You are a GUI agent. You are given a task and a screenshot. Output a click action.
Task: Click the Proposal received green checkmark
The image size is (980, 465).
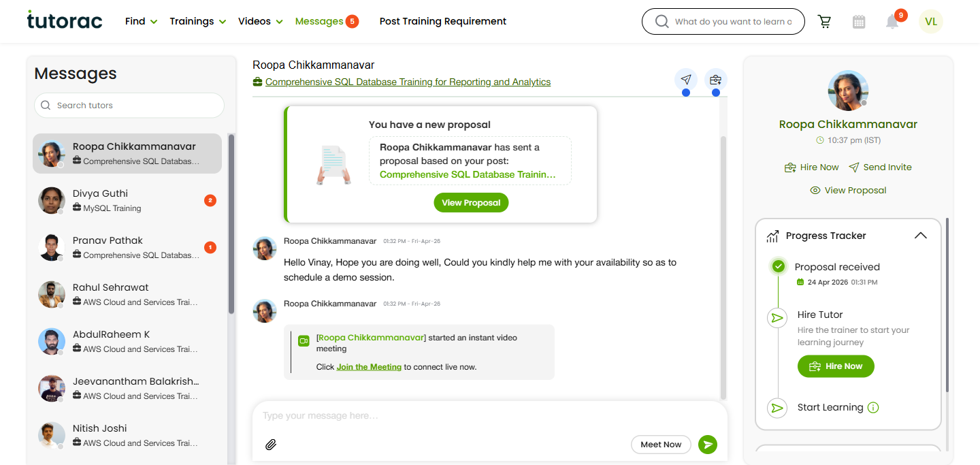(x=779, y=266)
